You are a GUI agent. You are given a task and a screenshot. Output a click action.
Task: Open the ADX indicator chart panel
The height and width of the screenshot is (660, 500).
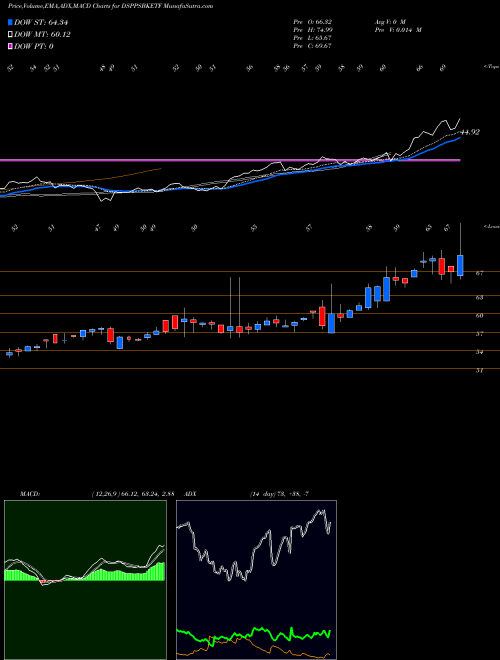coord(256,580)
